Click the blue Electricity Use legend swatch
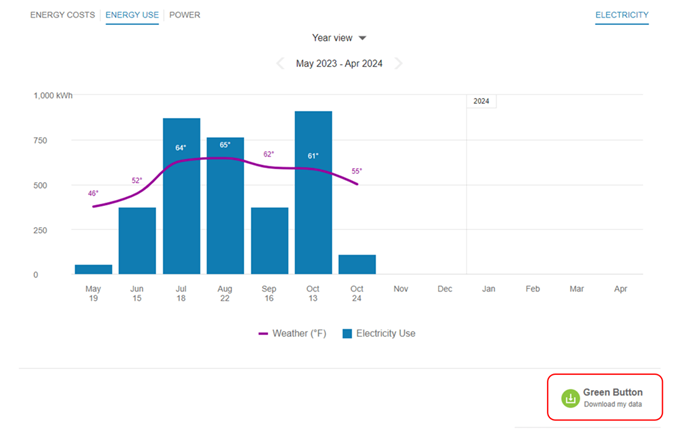673x439 pixels. click(348, 333)
